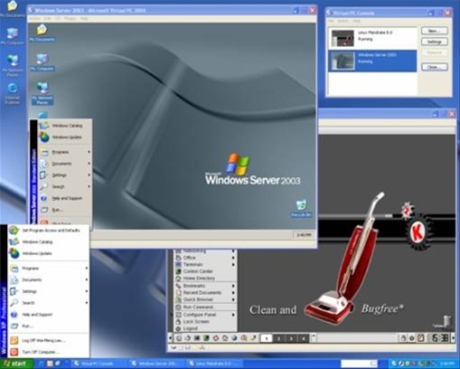Screen dimensions: 460x369
Task: Open Control Center from the KDE menu
Action: coord(205,271)
